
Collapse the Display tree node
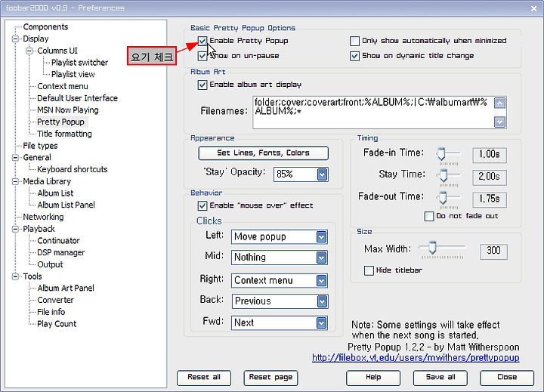(x=15, y=39)
